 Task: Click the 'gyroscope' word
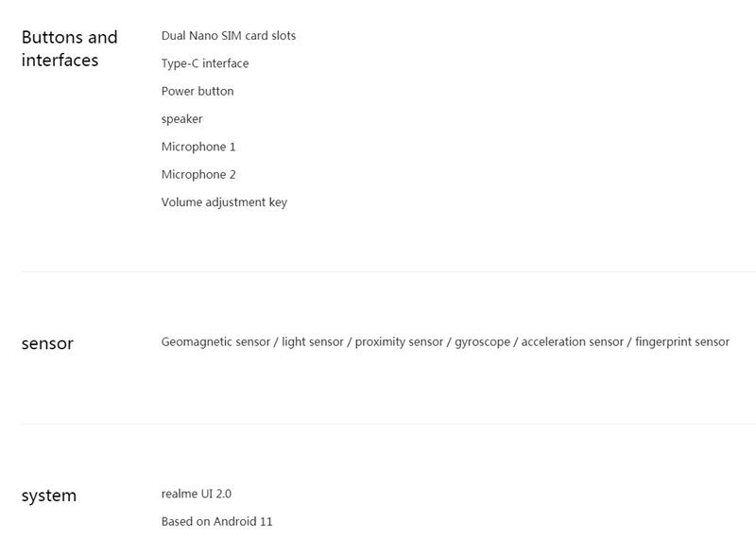coord(482,342)
